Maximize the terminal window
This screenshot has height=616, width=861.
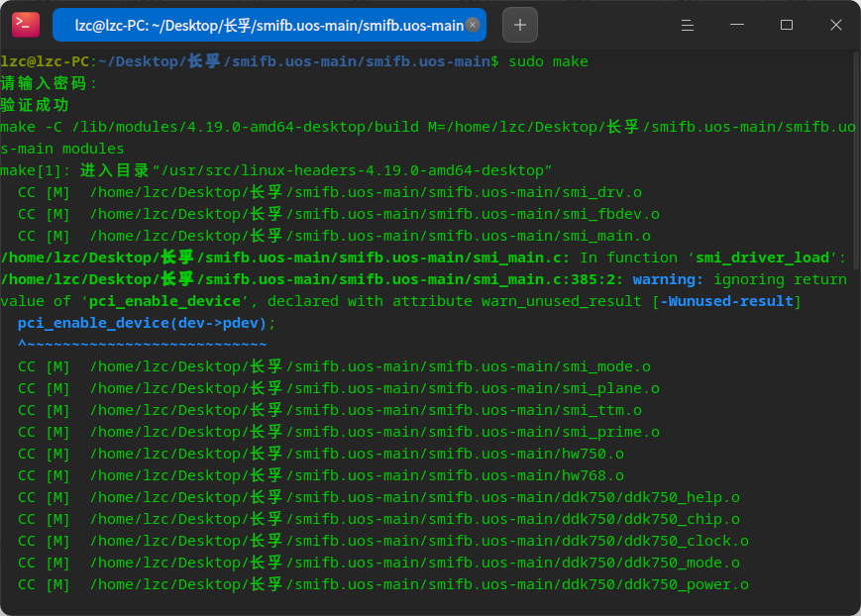pos(787,25)
